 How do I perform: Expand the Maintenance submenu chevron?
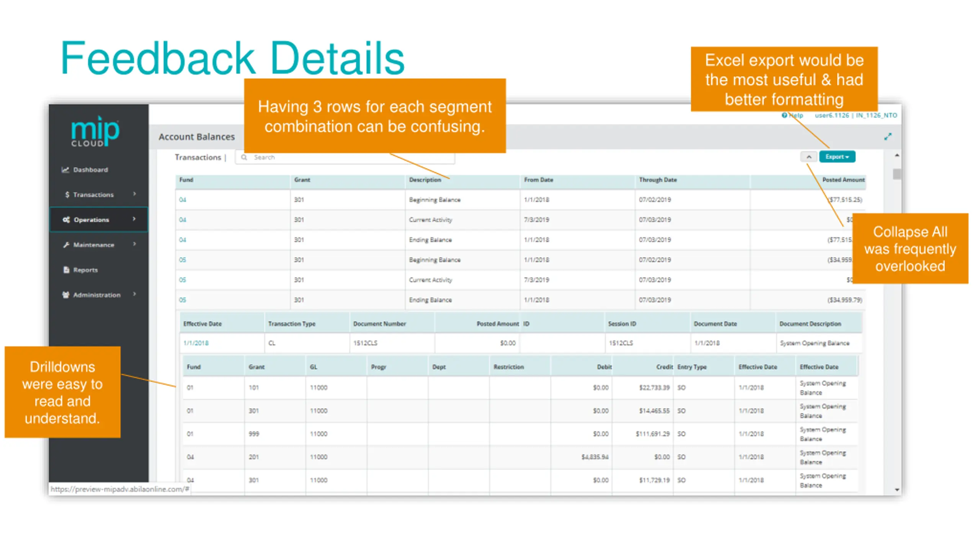point(134,244)
